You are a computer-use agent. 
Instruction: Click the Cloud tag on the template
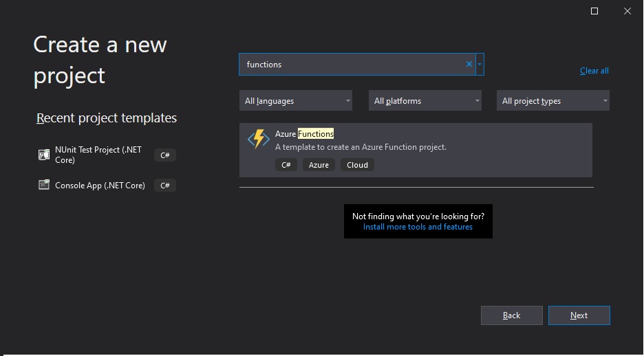tap(357, 165)
